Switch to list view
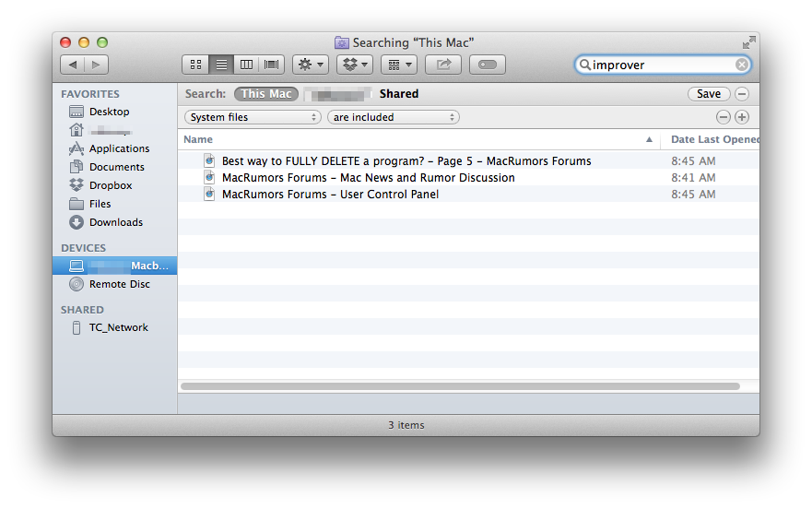812x509 pixels. tap(221, 65)
